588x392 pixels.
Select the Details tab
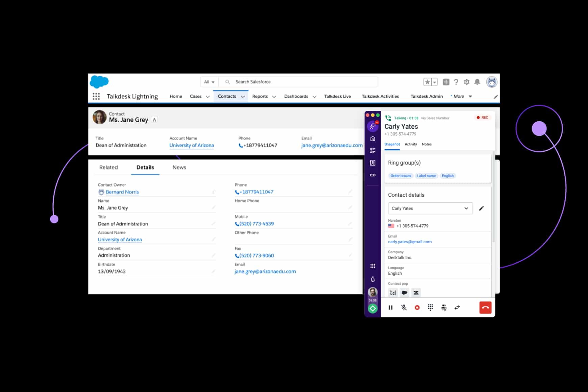click(x=145, y=167)
